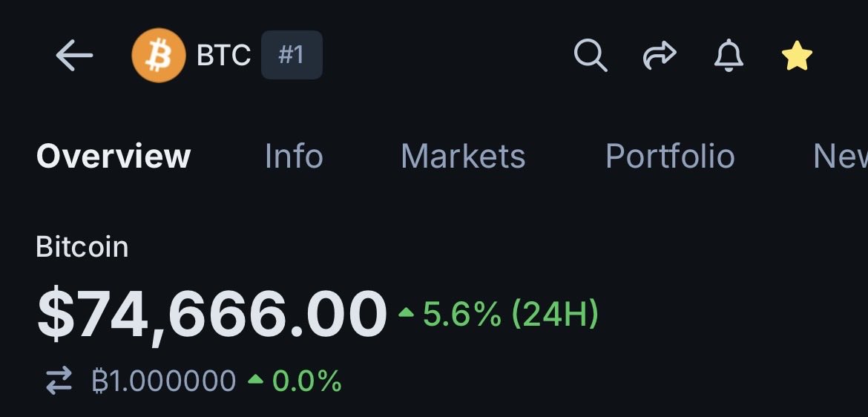Click the orange Bitcoin logo

tap(159, 55)
